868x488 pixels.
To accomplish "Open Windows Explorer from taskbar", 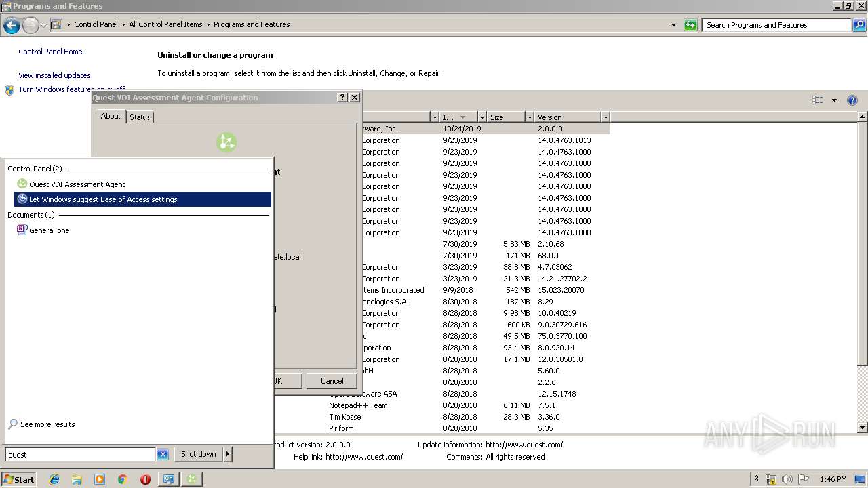I will point(77,479).
